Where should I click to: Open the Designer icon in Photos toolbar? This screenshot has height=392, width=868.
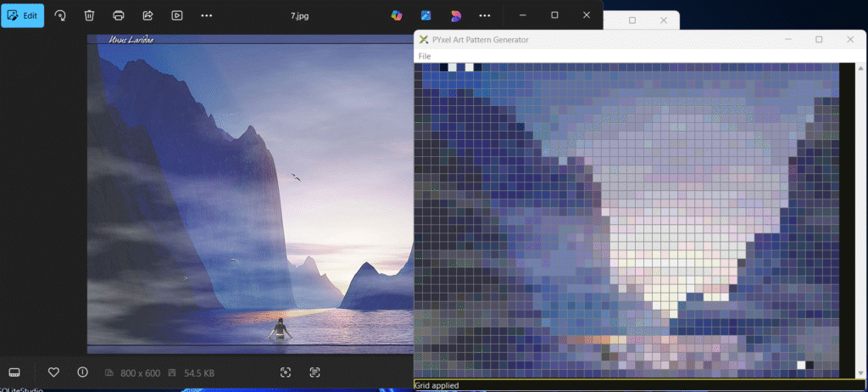pos(426,15)
